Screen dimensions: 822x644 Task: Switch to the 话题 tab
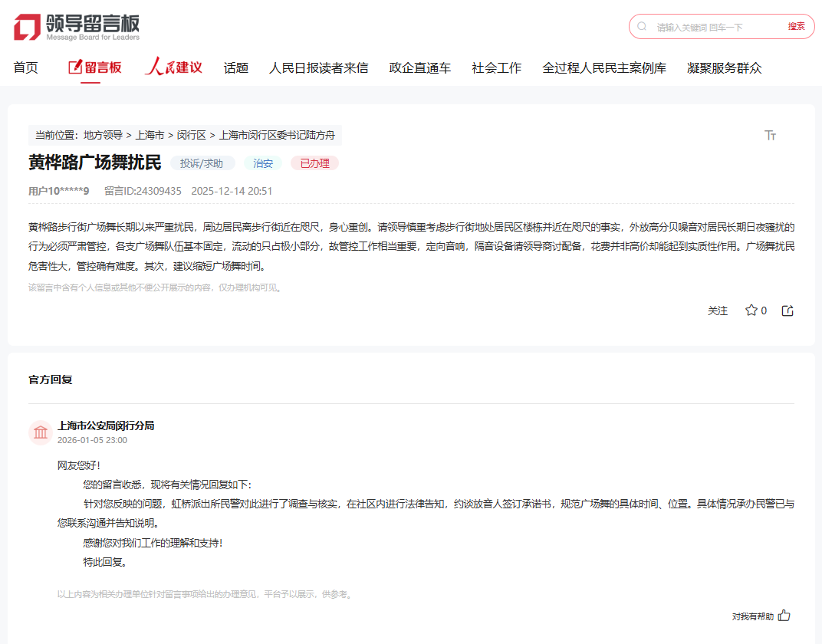pos(235,67)
